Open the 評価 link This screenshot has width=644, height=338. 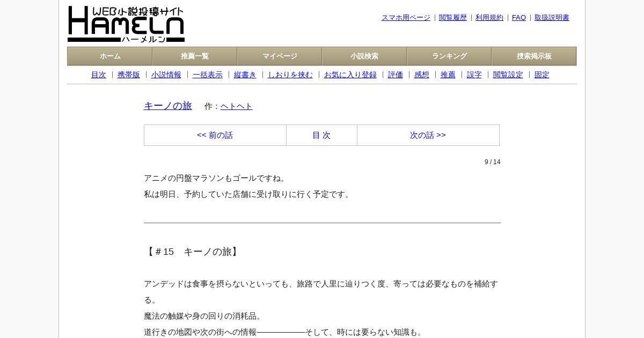pyautogui.click(x=396, y=75)
